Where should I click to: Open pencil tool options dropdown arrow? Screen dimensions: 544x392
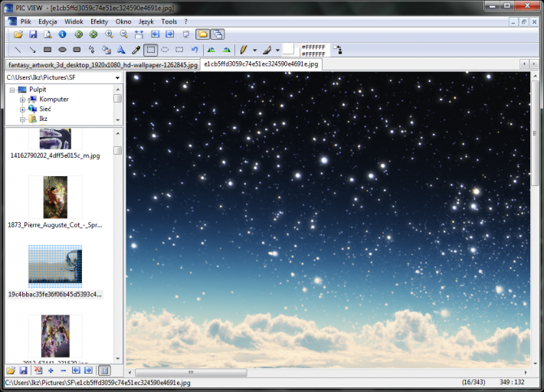[254, 51]
